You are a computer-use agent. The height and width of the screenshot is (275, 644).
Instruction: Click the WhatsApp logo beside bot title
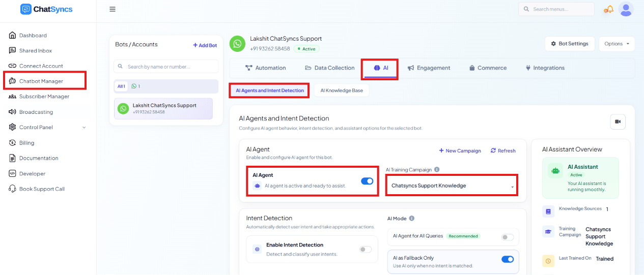(x=237, y=44)
